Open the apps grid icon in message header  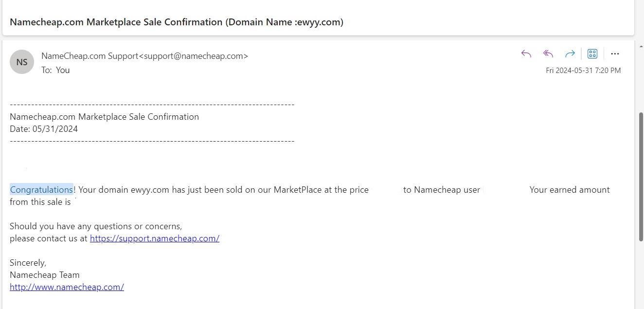click(592, 54)
